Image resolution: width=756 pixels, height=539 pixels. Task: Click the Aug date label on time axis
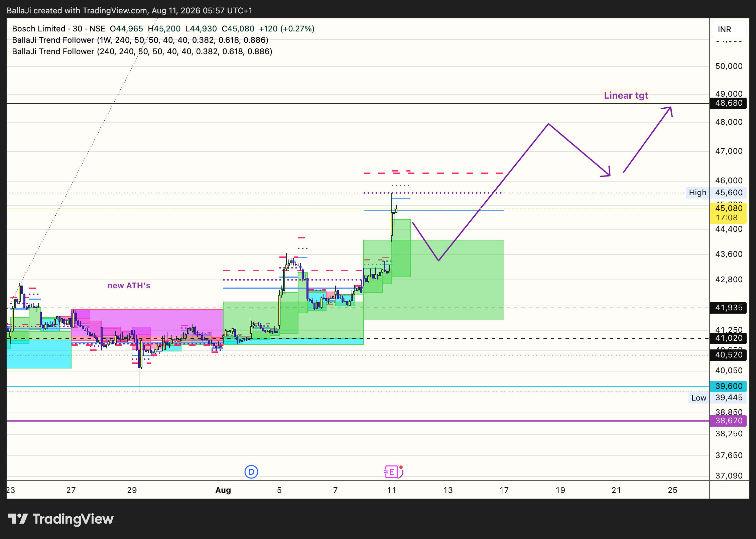click(x=223, y=490)
